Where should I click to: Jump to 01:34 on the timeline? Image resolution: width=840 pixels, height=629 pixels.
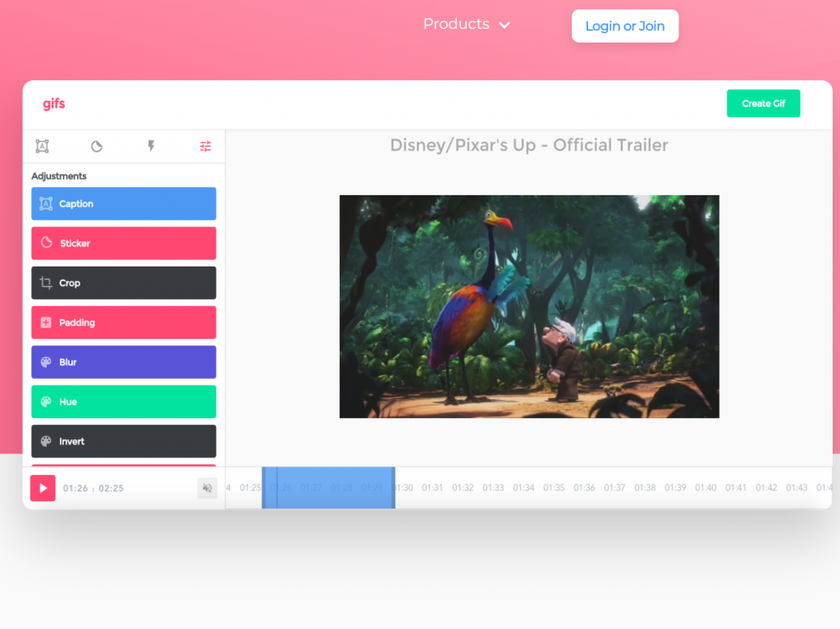click(x=523, y=488)
